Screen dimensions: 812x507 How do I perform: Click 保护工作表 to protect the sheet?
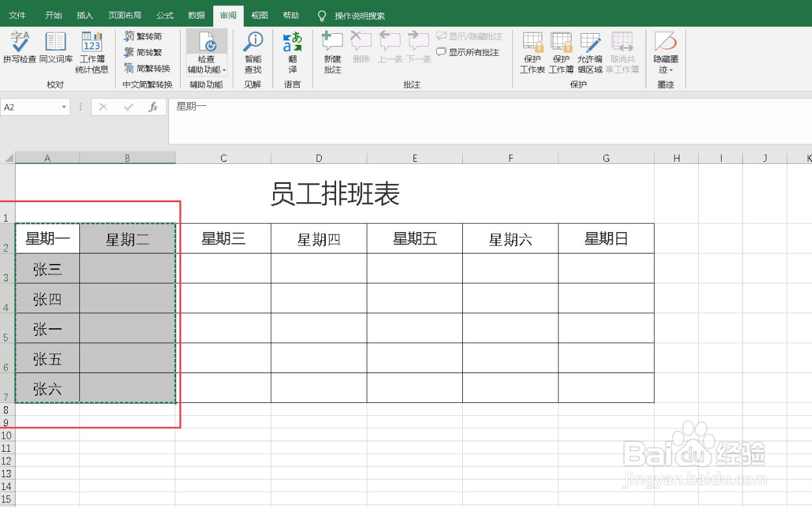pos(532,52)
